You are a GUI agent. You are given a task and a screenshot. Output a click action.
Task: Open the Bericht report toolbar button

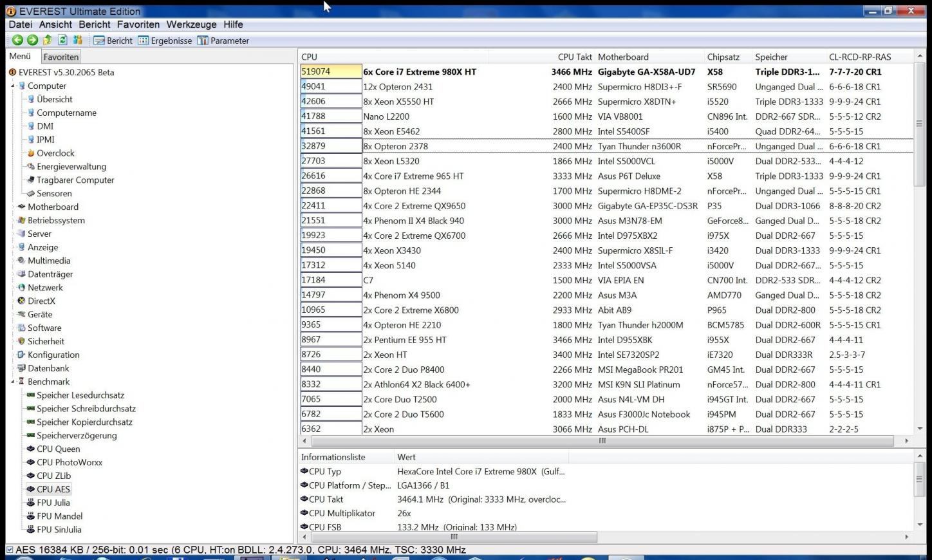tap(113, 41)
